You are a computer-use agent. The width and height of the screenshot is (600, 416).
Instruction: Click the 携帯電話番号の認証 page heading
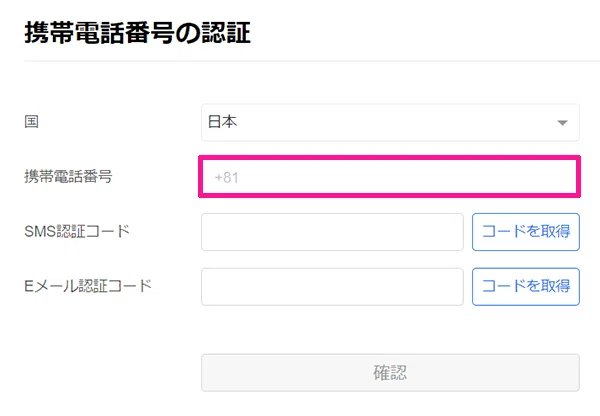click(x=137, y=33)
